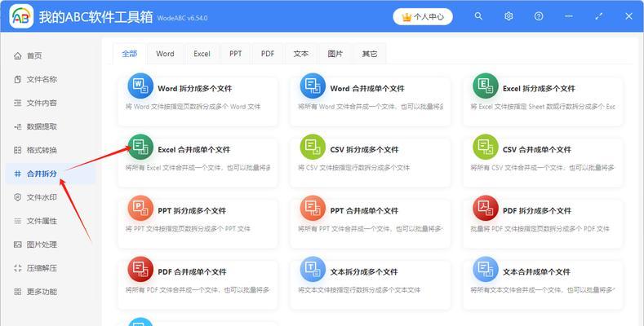Click the PDF 合并成单个文件 icon
Image resolution: width=644 pixels, height=326 pixels.
140,269
